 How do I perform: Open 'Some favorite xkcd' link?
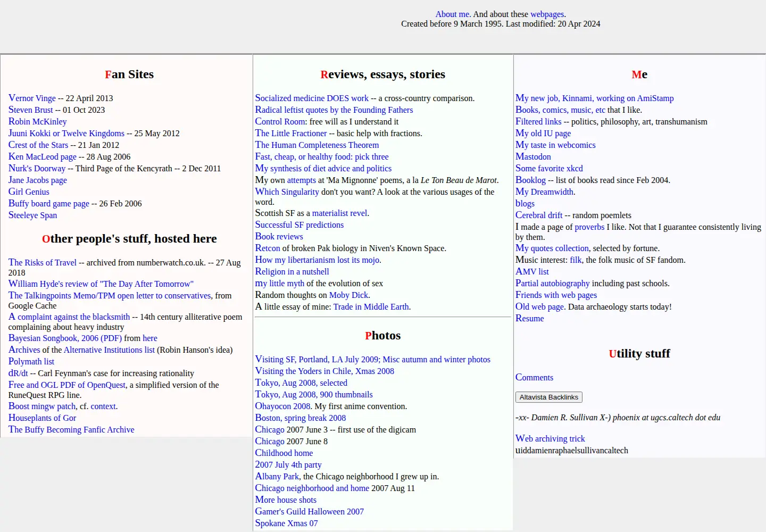(x=549, y=168)
